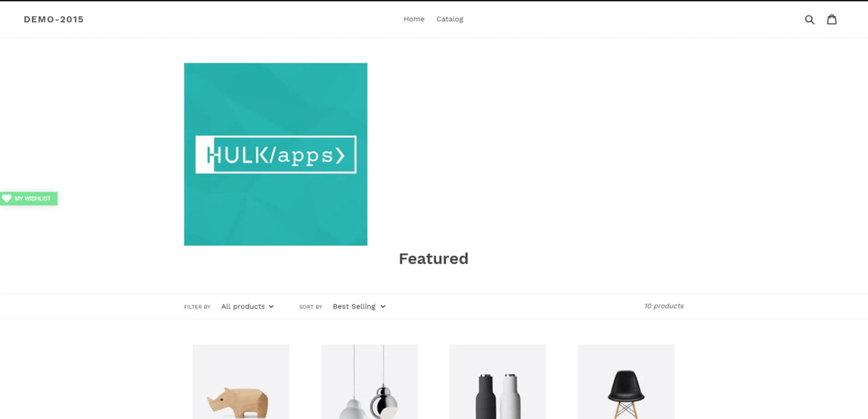Open the Catalog menu item
This screenshot has height=419, width=868.
tap(450, 19)
